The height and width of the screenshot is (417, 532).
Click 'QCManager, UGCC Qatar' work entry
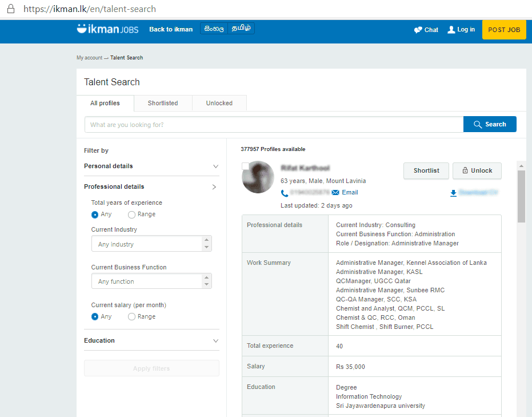click(x=373, y=281)
